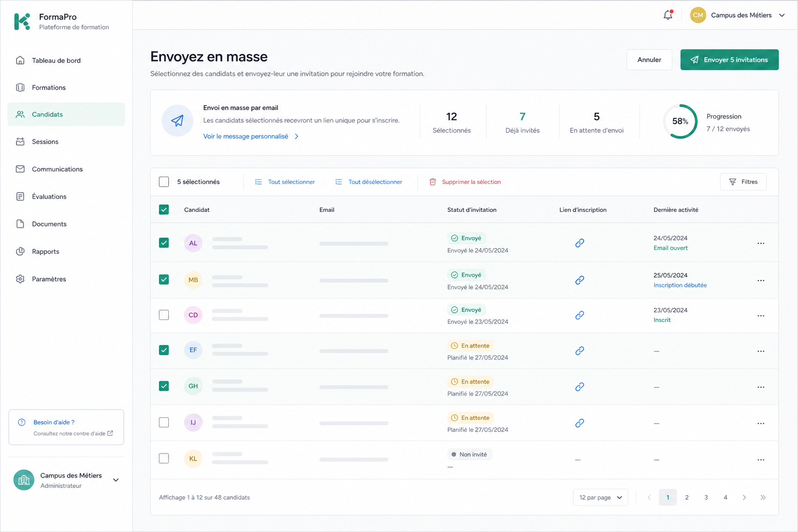Screen dimensions: 798x532
Task: Click 'Supprimer la sélection'
Action: (x=465, y=182)
